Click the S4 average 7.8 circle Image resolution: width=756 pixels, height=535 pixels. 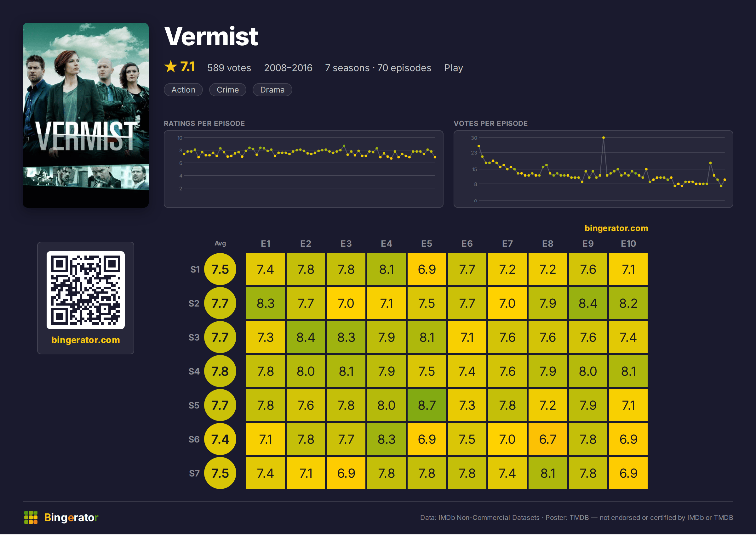click(x=220, y=372)
